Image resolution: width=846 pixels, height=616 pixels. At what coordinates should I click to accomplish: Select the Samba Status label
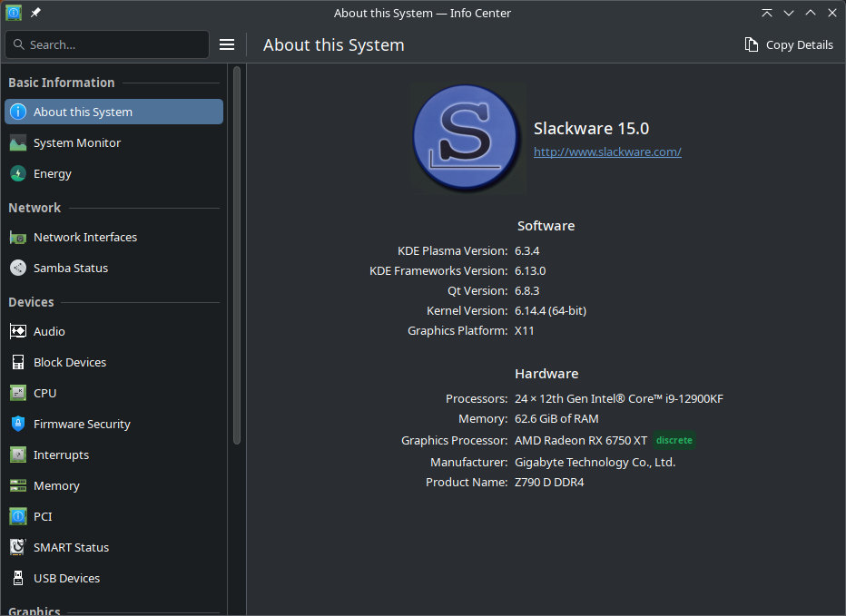click(71, 269)
